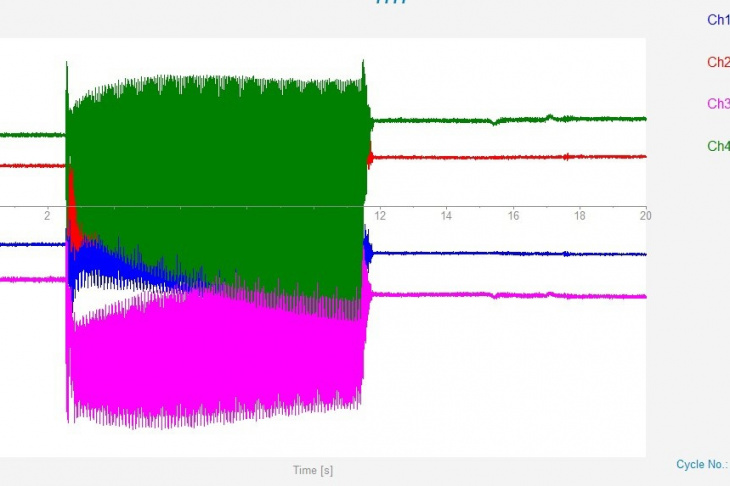Click the blue trace after 12 seconds
Viewport: 730px width, 486px height.
click(x=510, y=254)
